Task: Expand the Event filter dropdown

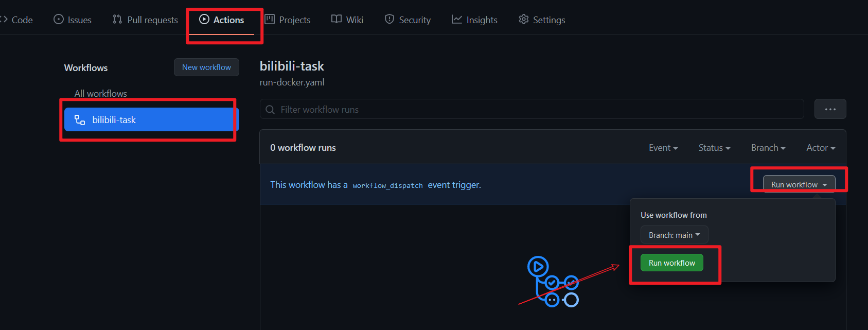Action: point(663,148)
